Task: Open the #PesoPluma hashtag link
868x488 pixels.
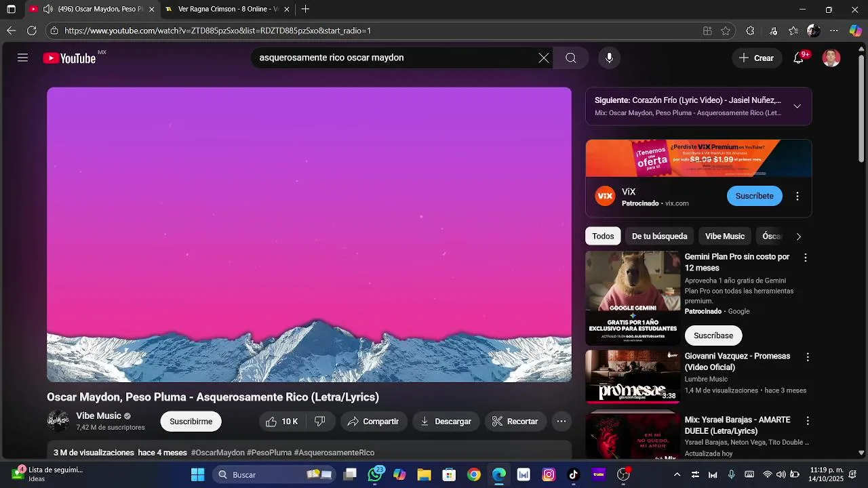Action: pyautogui.click(x=269, y=453)
